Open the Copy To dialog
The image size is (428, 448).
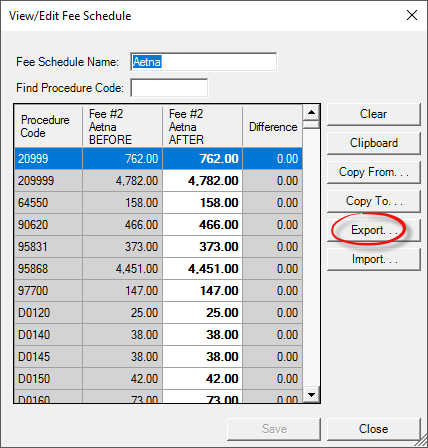click(x=373, y=201)
